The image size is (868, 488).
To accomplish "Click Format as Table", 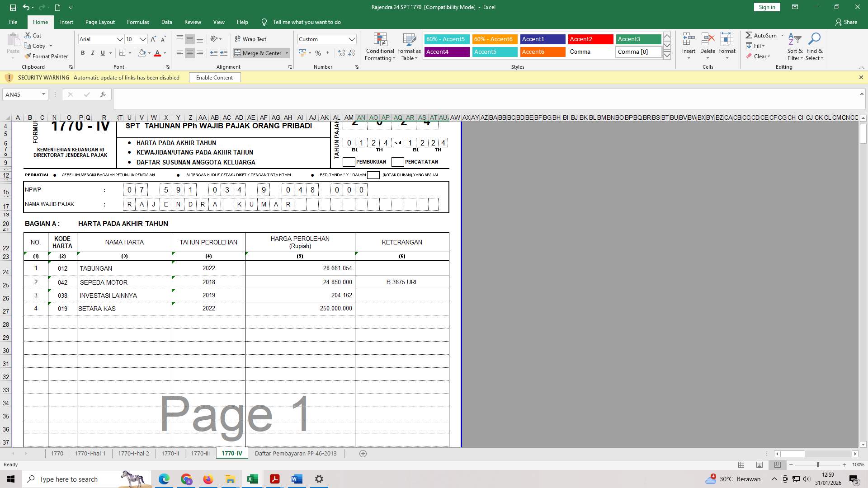I will tap(408, 47).
